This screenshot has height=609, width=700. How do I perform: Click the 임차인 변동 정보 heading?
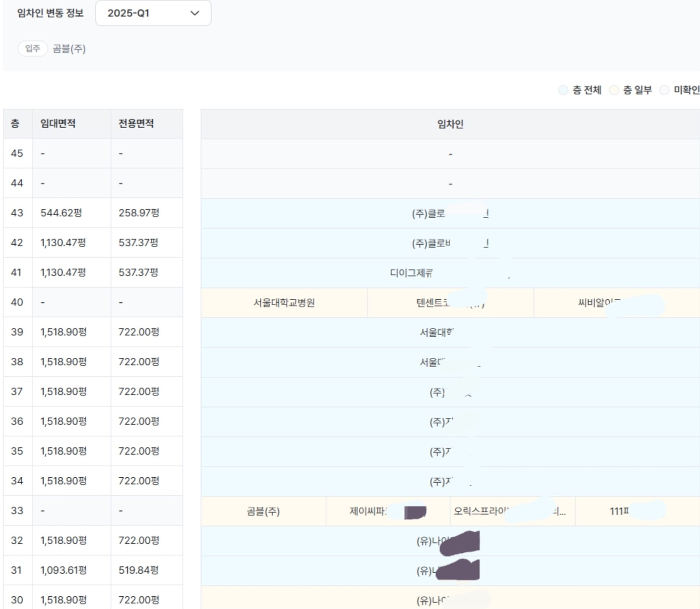[50, 13]
